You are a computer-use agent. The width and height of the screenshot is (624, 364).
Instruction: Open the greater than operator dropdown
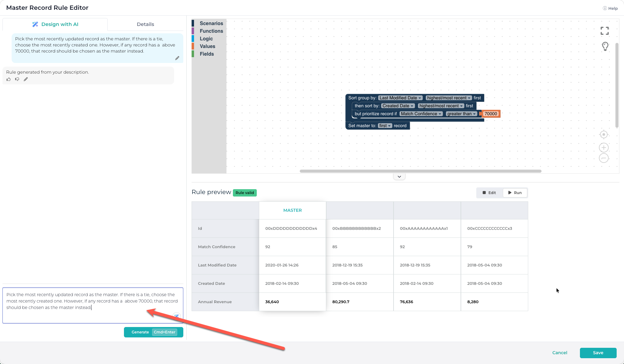pyautogui.click(x=461, y=114)
